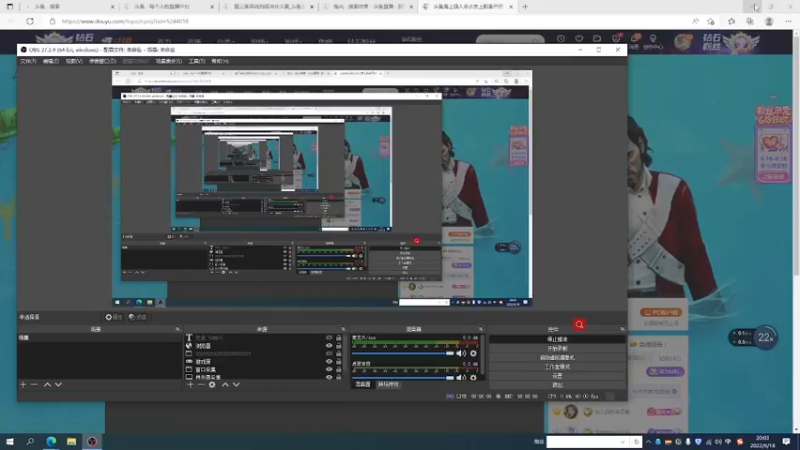Click the 22 network speed floating ball

pyautogui.click(x=765, y=337)
